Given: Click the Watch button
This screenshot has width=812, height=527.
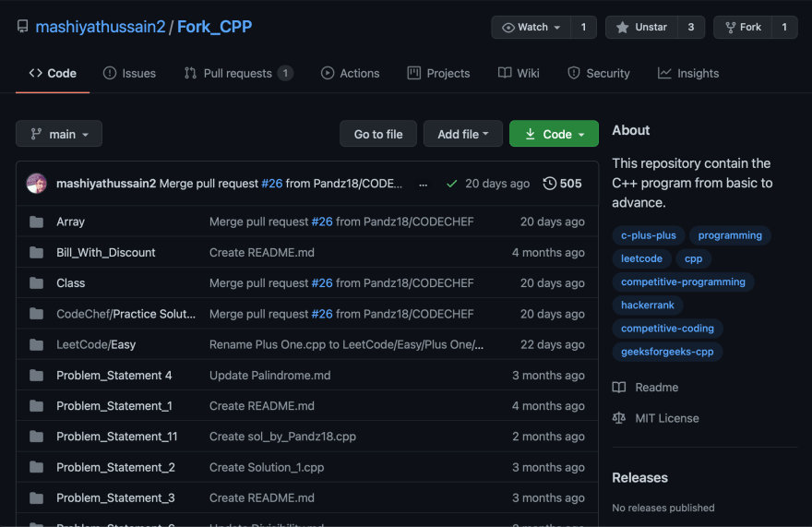Looking at the screenshot, I should tap(531, 27).
